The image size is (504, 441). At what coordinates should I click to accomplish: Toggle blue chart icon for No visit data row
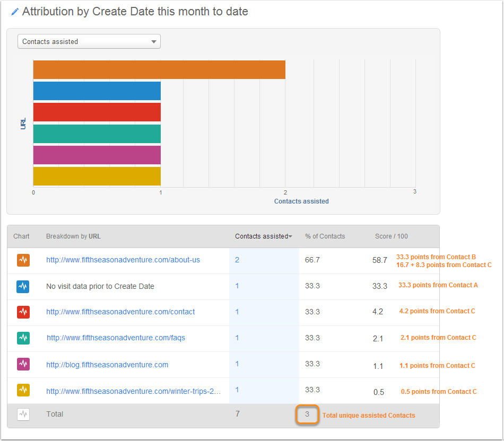point(23,286)
